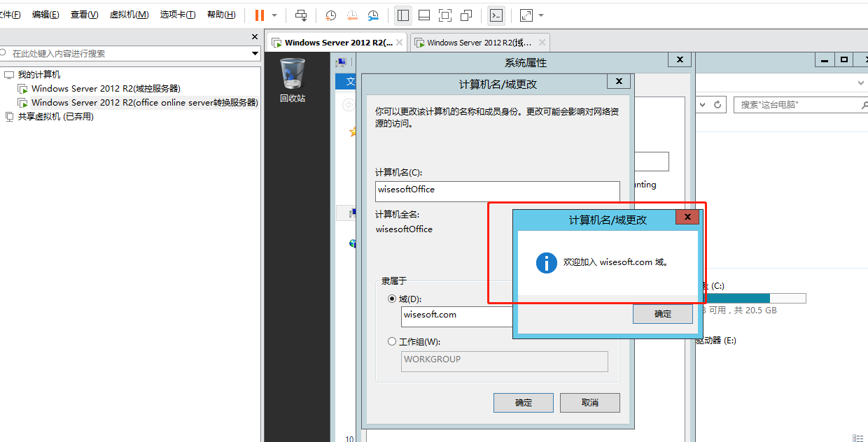Close the 系统属性 window with X
868x442 pixels.
pyautogui.click(x=680, y=60)
